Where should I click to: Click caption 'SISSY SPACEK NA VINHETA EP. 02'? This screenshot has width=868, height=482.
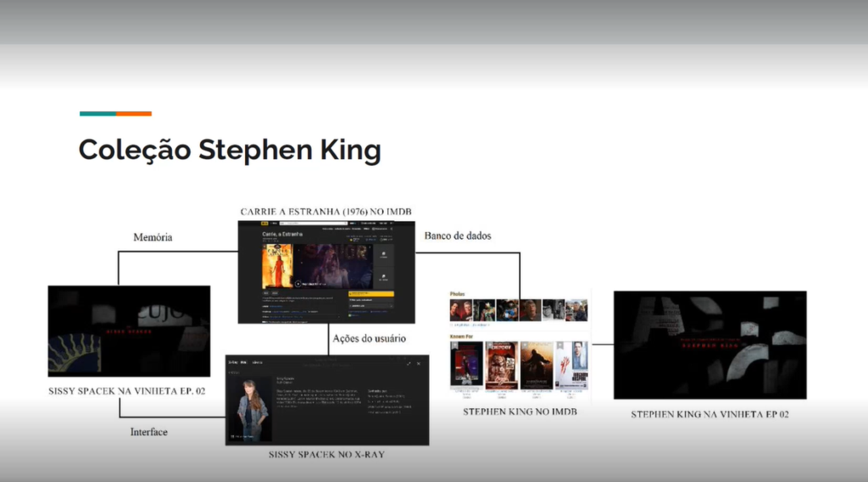point(127,391)
